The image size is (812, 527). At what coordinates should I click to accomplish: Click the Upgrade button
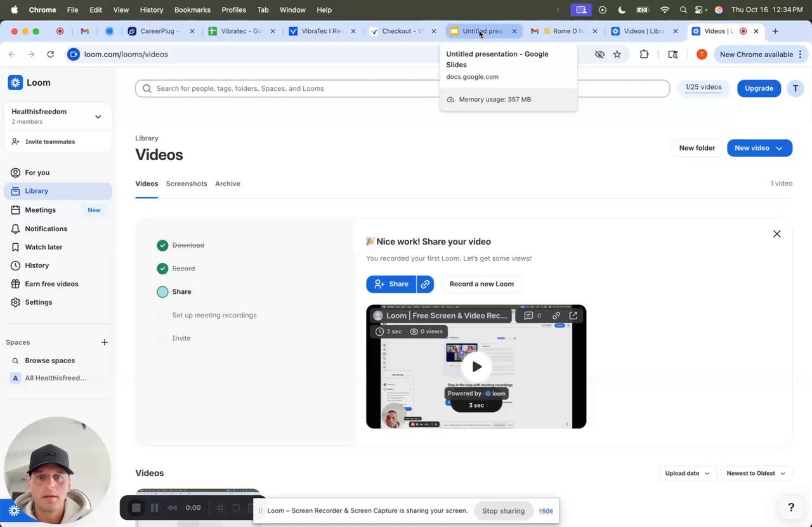click(x=759, y=88)
